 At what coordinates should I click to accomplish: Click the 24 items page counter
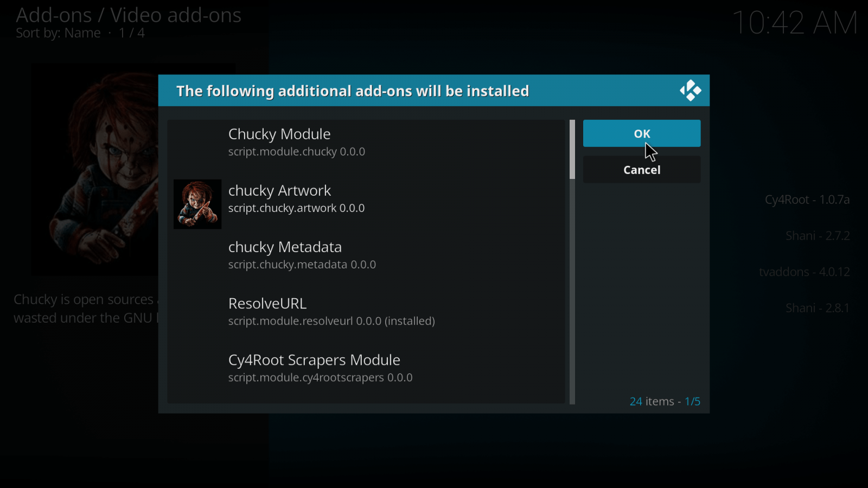(665, 401)
